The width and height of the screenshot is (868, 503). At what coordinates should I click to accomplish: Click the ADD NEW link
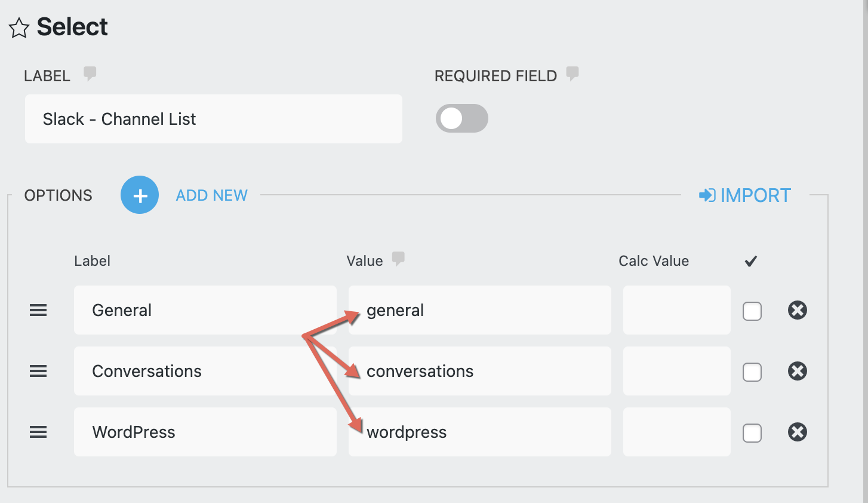click(x=211, y=195)
